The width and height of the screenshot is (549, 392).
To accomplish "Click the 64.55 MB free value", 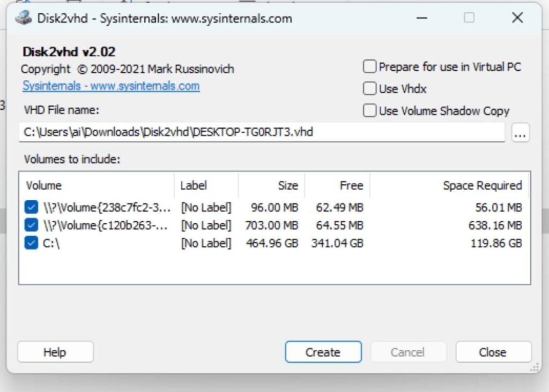I will (339, 225).
